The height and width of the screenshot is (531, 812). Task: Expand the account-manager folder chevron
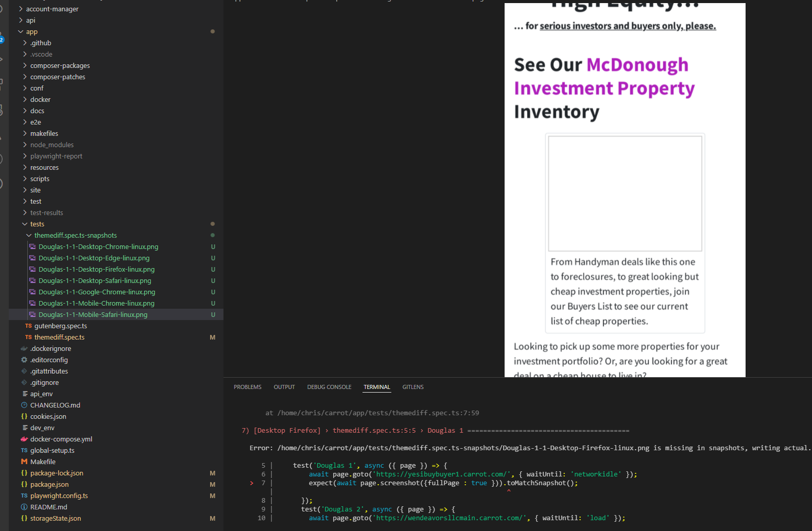point(21,9)
